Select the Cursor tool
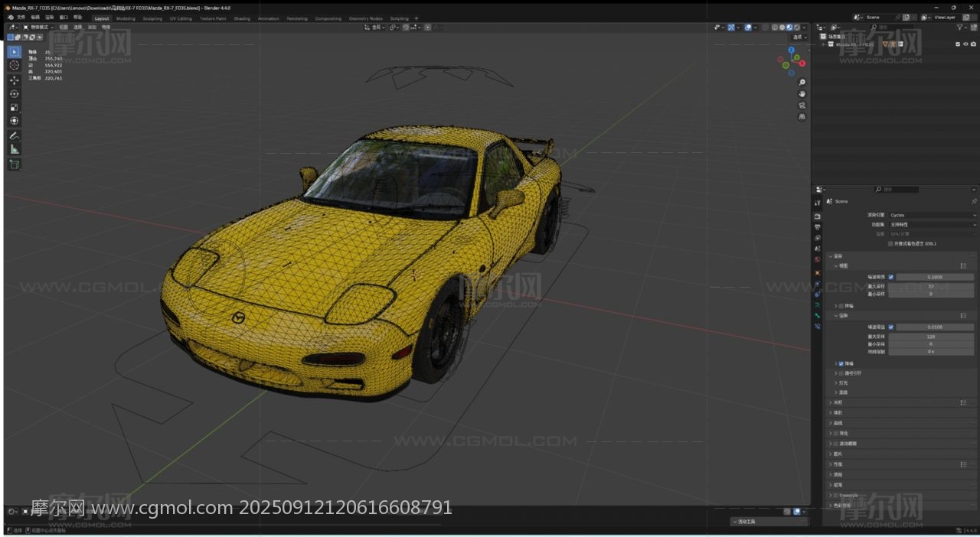This screenshot has height=537, width=980. click(15, 66)
